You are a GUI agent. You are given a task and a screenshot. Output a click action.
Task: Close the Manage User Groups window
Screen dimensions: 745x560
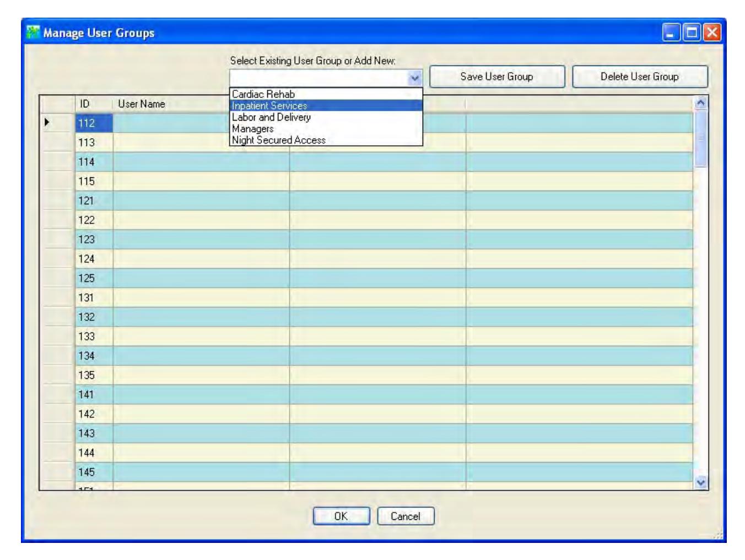(x=711, y=32)
